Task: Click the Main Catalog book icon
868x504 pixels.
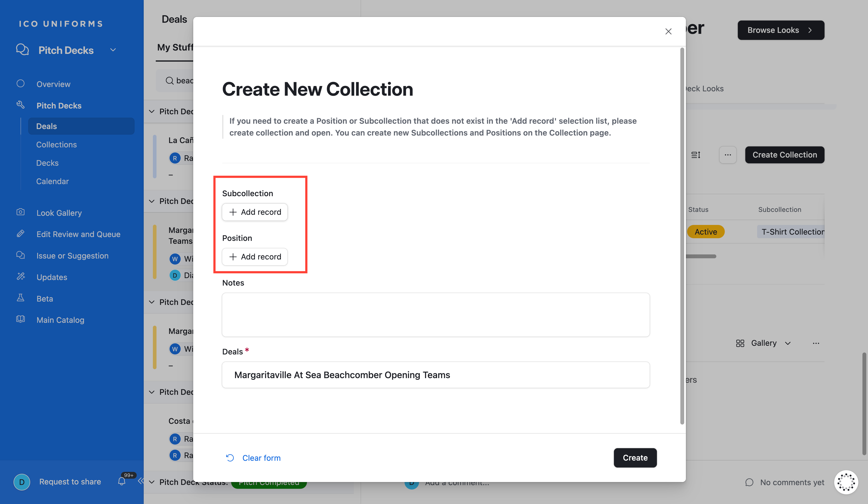Action: pos(21,319)
